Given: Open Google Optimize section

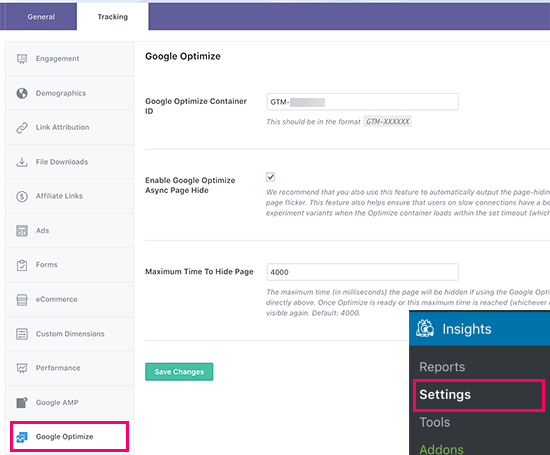Looking at the screenshot, I should (69, 437).
